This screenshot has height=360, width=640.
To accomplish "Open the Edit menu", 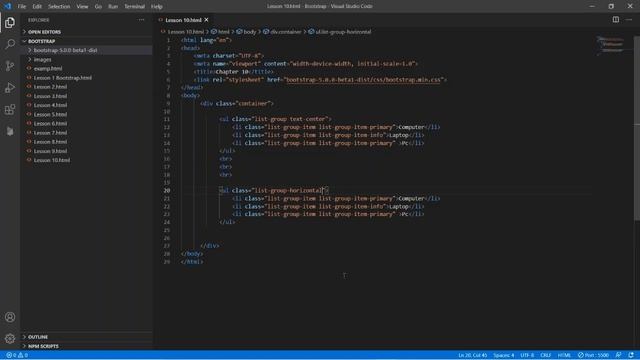I will 37,7.
